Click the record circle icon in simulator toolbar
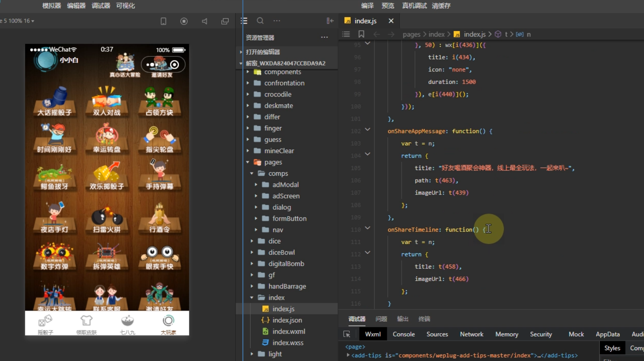The image size is (644, 361). [x=184, y=21]
